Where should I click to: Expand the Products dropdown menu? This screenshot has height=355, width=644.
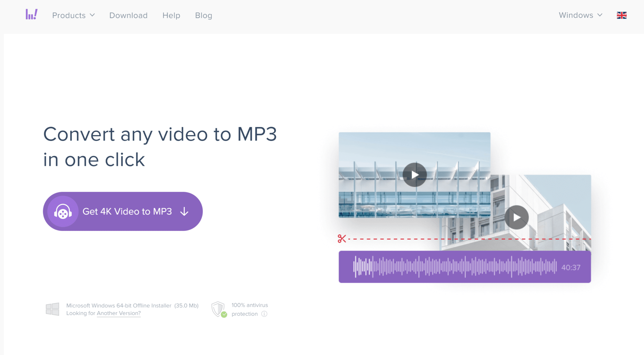[72, 15]
